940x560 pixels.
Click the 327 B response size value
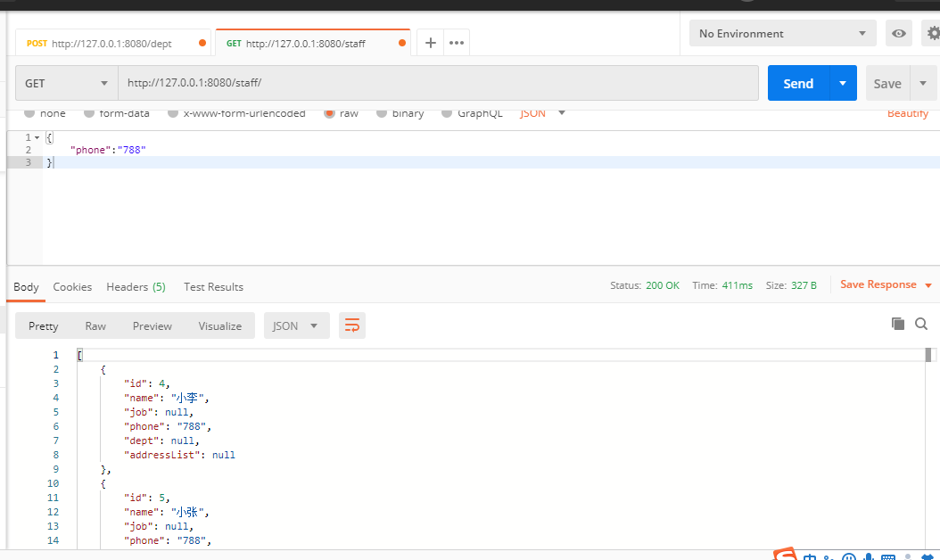[804, 285]
